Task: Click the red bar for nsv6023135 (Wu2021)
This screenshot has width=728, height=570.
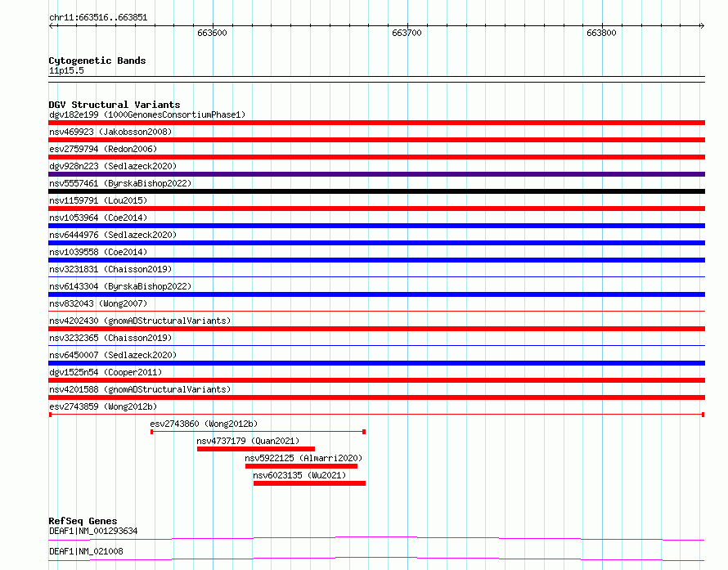Action: [x=310, y=483]
